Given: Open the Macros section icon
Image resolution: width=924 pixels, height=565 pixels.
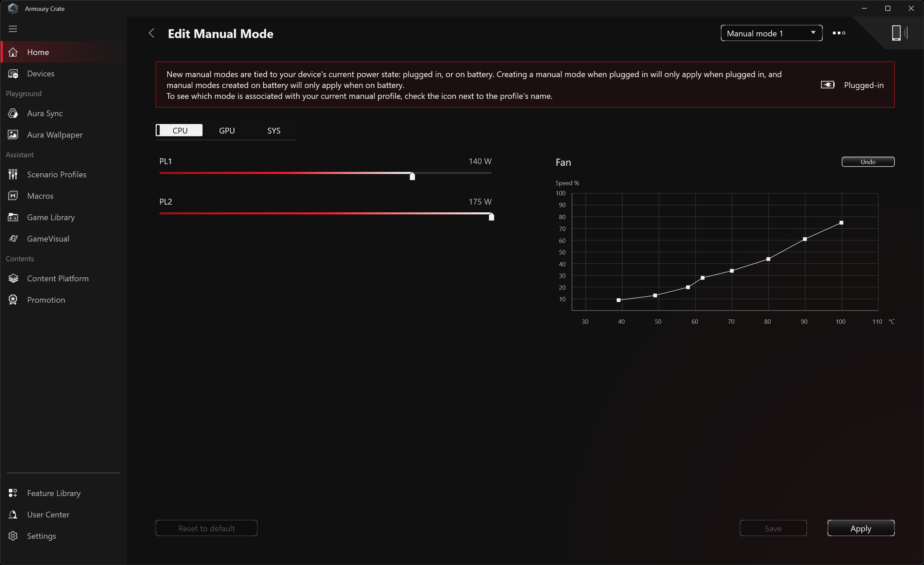Looking at the screenshot, I should pos(13,196).
